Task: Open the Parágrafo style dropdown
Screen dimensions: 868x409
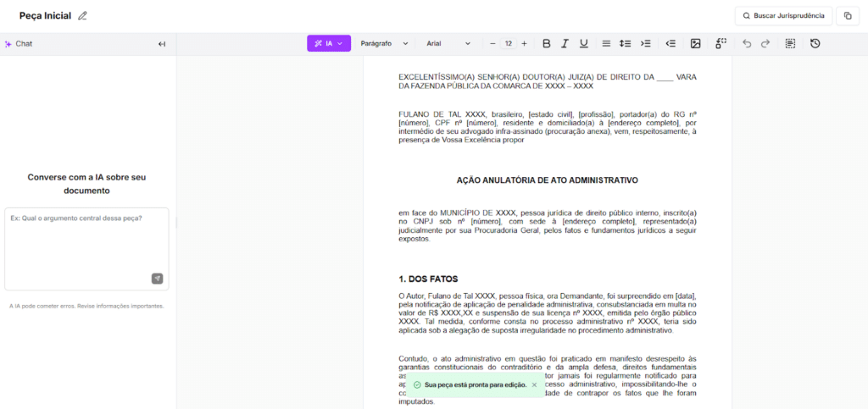Action: click(384, 43)
